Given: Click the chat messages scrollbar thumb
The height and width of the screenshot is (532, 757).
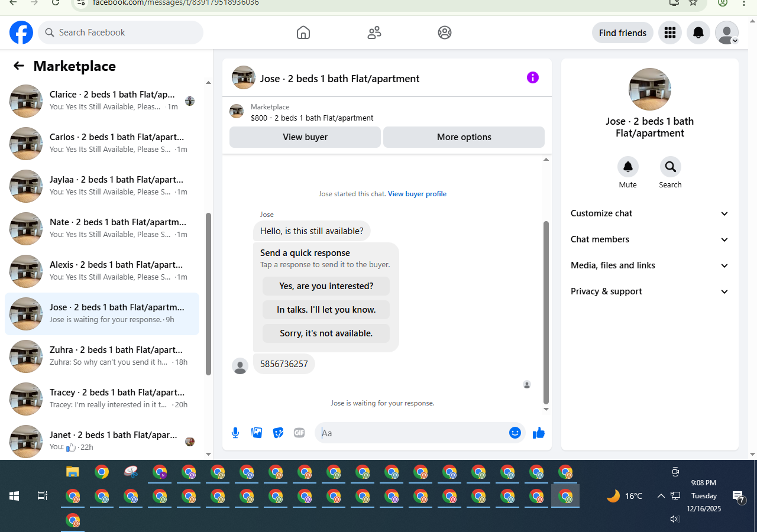Looking at the screenshot, I should [x=546, y=313].
